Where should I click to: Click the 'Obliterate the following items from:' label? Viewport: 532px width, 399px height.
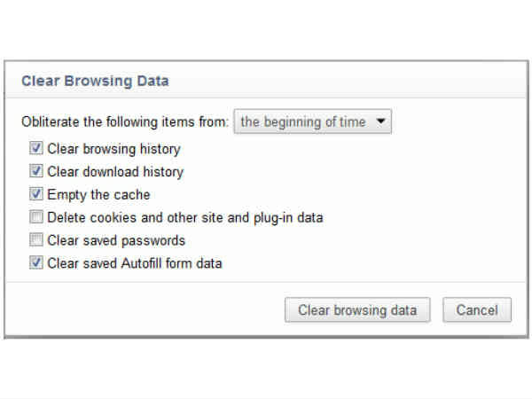point(123,122)
